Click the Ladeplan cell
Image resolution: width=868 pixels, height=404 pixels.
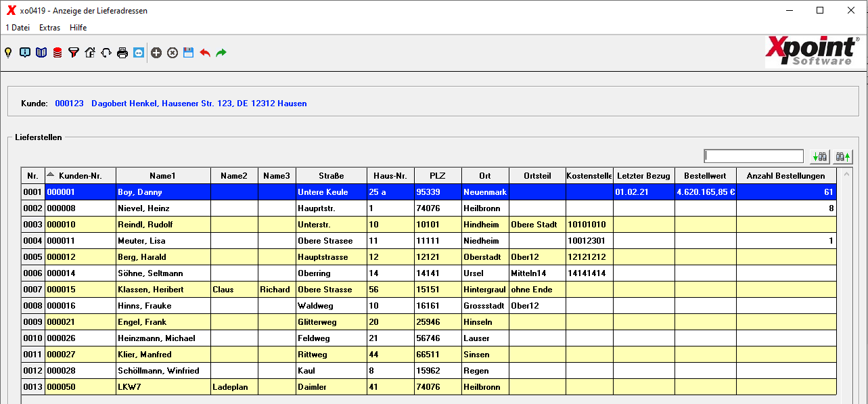(x=234, y=387)
